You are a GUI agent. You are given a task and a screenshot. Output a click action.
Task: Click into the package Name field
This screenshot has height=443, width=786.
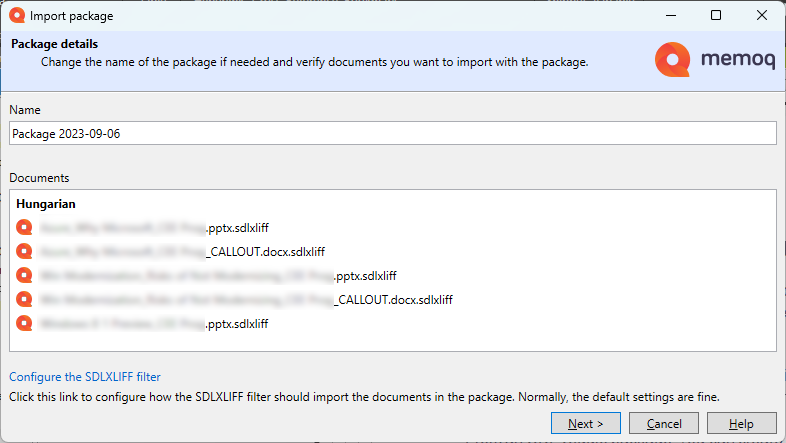pos(393,133)
